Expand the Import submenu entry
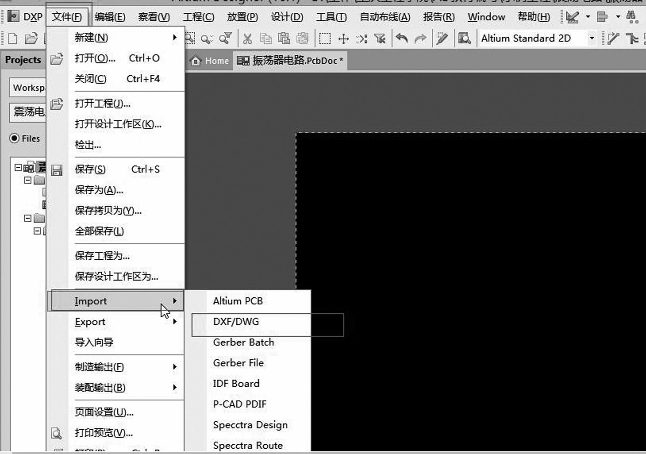646x454 pixels. tap(115, 301)
